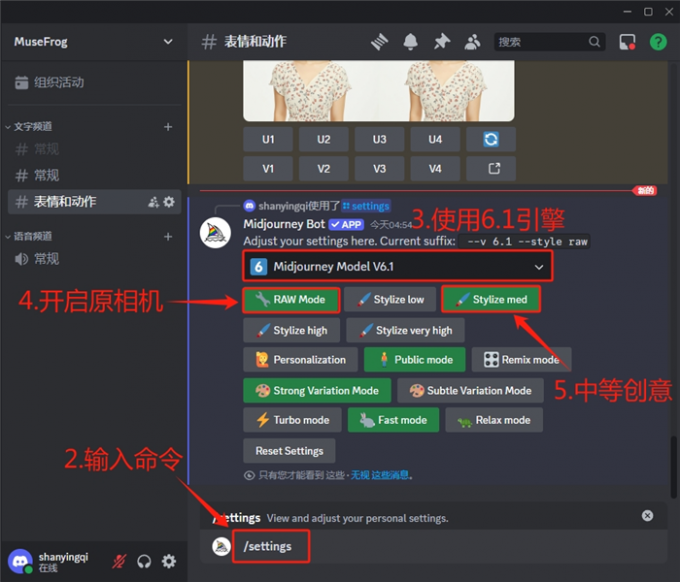The image size is (680, 582).
Task: Maximize the Discord window
Action: point(648,12)
